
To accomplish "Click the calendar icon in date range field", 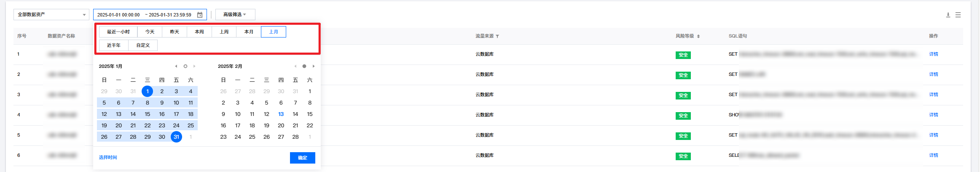I will click(200, 15).
